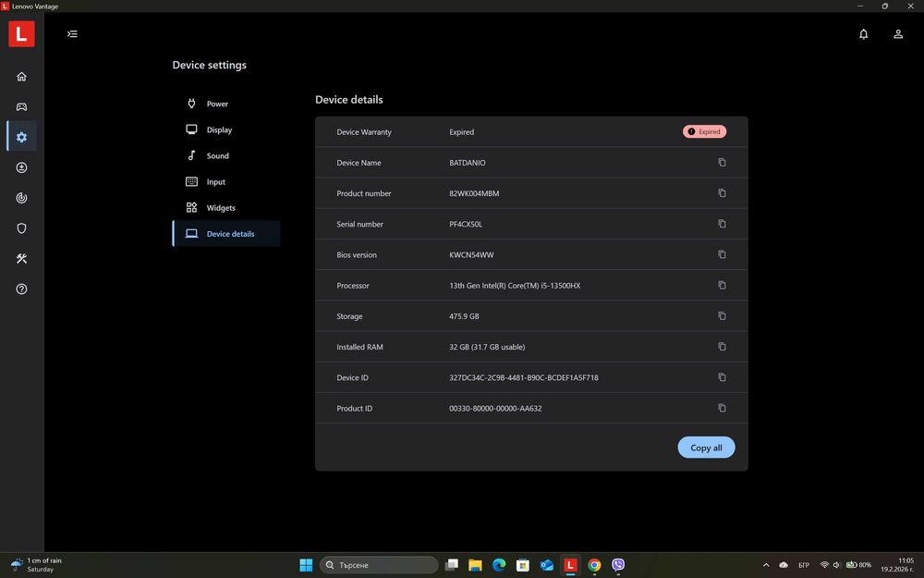Open the weather widget showing rain
The height and width of the screenshot is (578, 924).
(37, 565)
